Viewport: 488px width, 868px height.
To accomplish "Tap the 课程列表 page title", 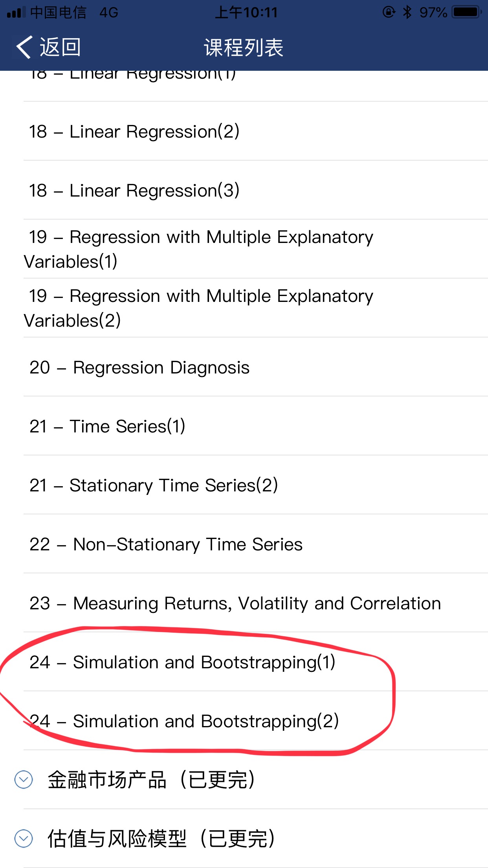I will (244, 48).
